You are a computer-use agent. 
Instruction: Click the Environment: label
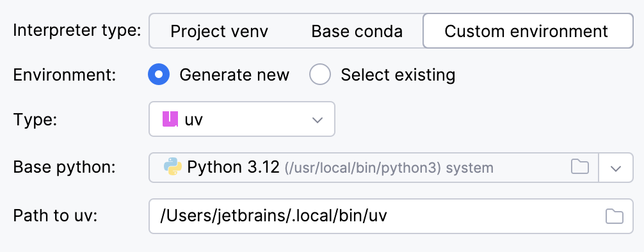[x=65, y=75]
